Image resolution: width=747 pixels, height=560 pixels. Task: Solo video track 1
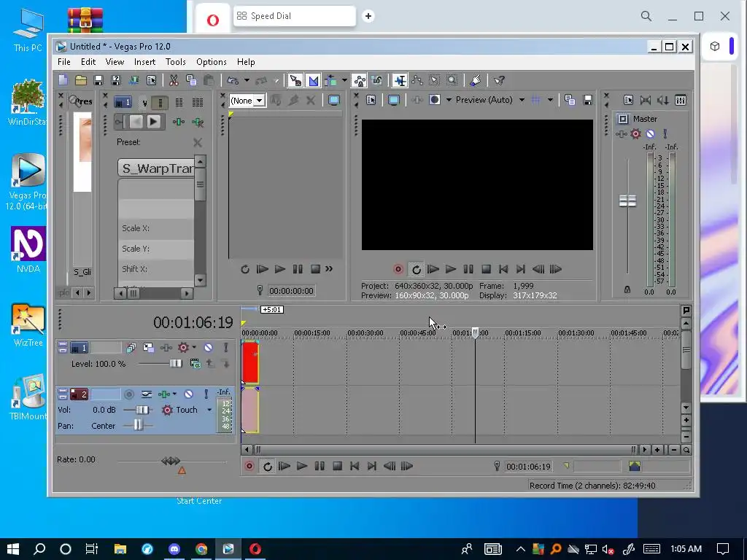pyautogui.click(x=226, y=348)
